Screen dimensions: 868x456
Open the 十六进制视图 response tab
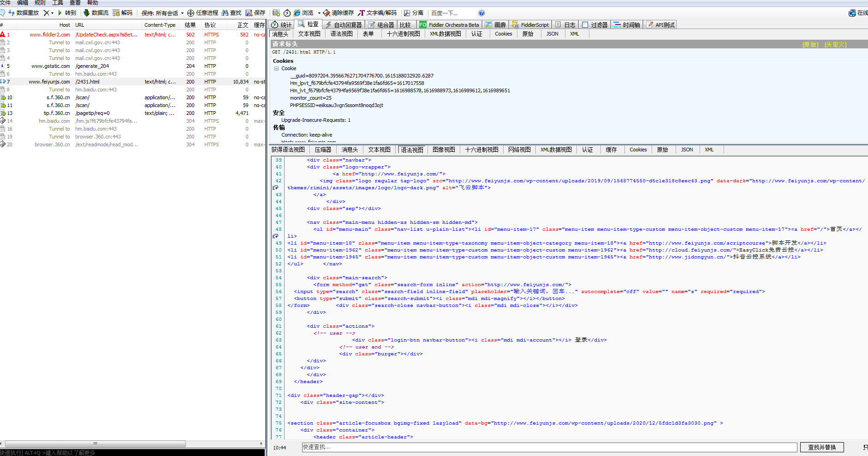pos(482,150)
